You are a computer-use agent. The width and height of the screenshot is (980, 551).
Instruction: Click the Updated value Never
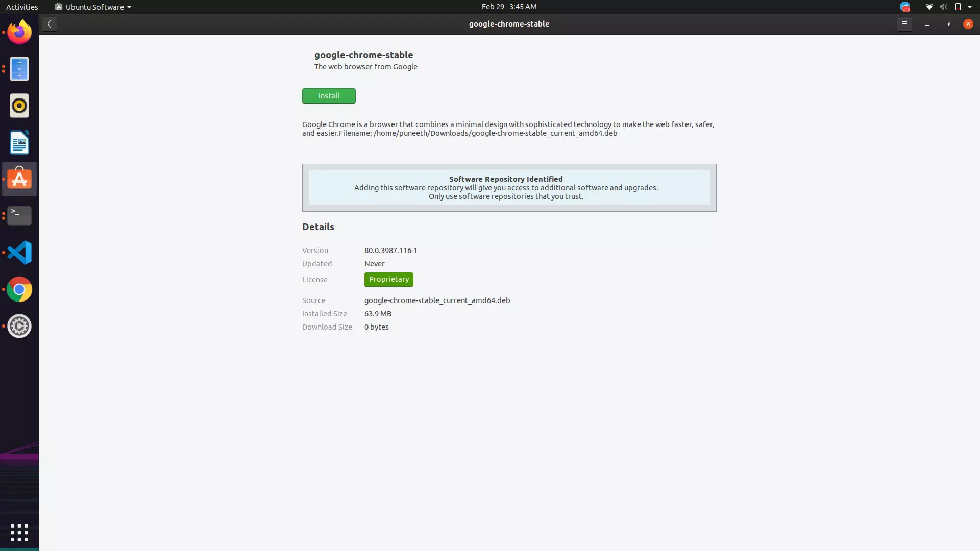pyautogui.click(x=374, y=264)
